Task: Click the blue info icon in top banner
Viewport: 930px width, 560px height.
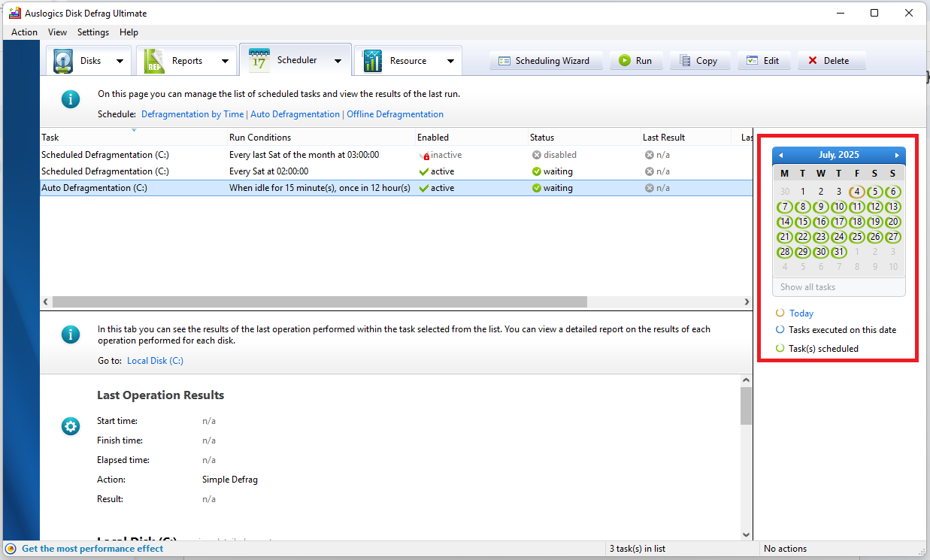Action: [71, 99]
